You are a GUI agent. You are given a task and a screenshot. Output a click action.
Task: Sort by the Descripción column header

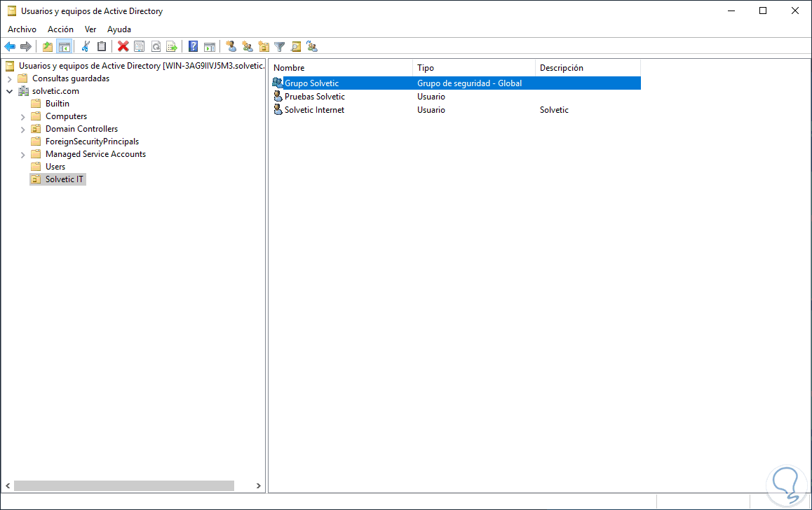click(588, 68)
